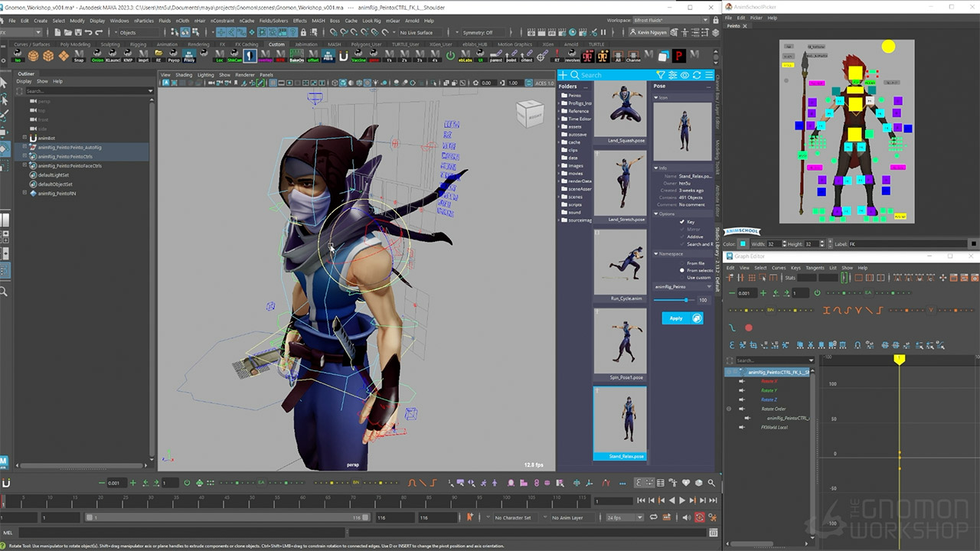980x551 pixels.
Task: Click the ShkCam shelf icon
Action: [x=235, y=55]
